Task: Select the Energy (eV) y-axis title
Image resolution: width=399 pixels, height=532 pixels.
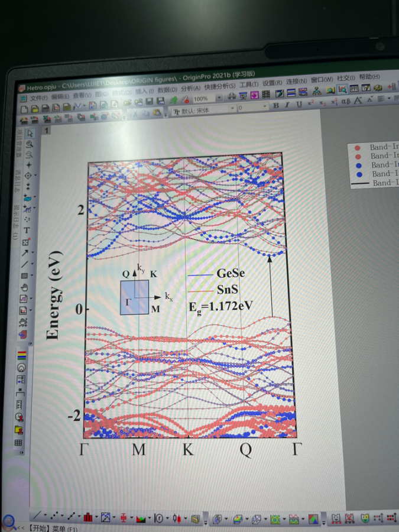Action: [x=55, y=295]
